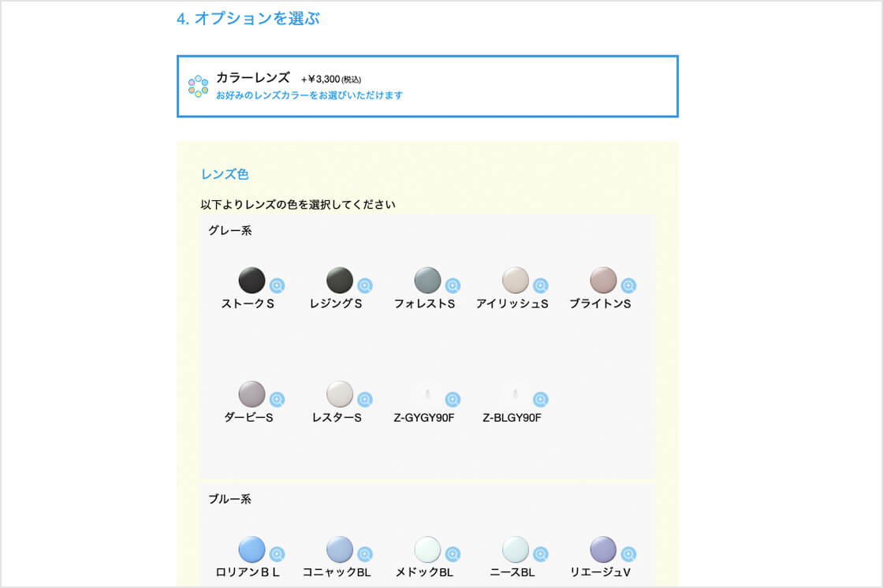This screenshot has width=883, height=588.
Task: Click the お好みのレンズカラー description link
Action: coord(309,95)
